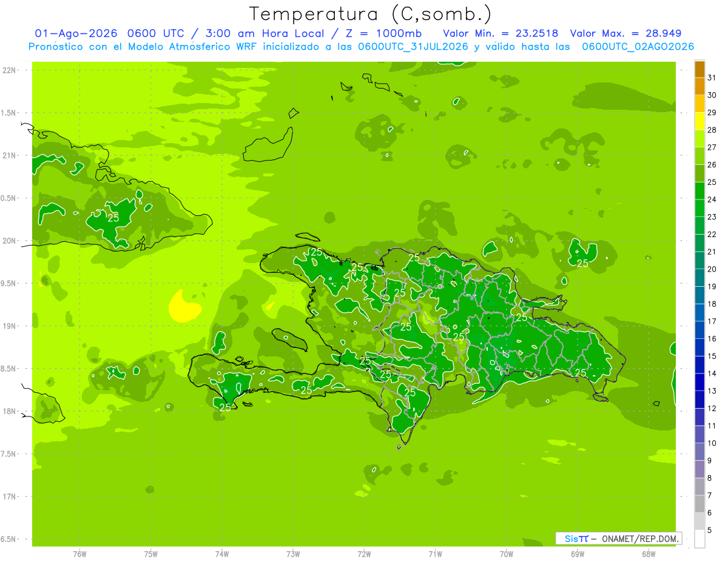Click legend value 7
This screenshot has height=562, width=728.
[710, 495]
